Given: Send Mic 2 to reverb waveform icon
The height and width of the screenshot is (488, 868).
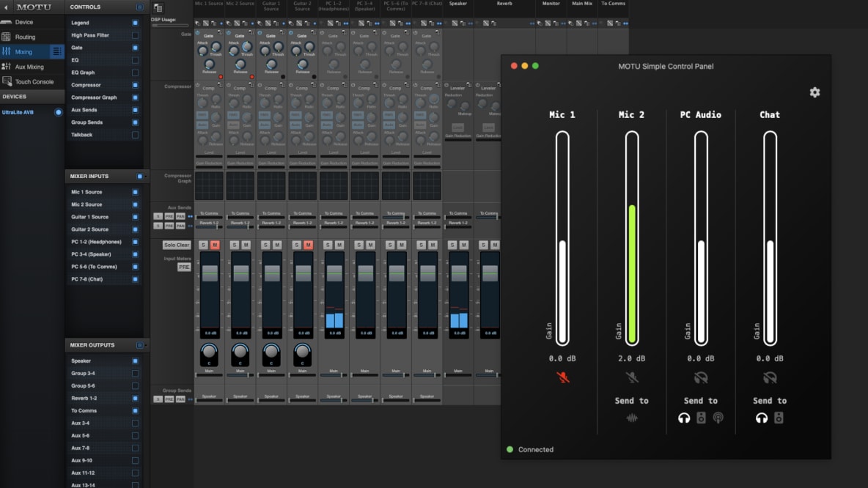Looking at the screenshot, I should pos(632,418).
